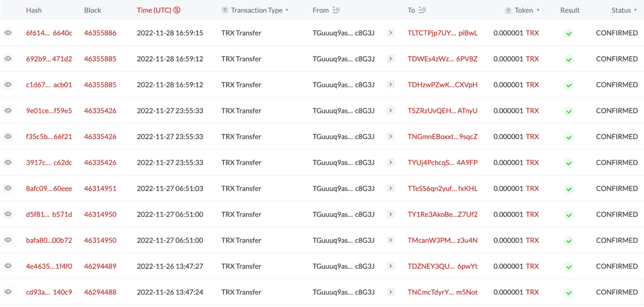Open block number 46335426 in f35c5b row
The height and width of the screenshot is (307, 644).
tap(100, 137)
